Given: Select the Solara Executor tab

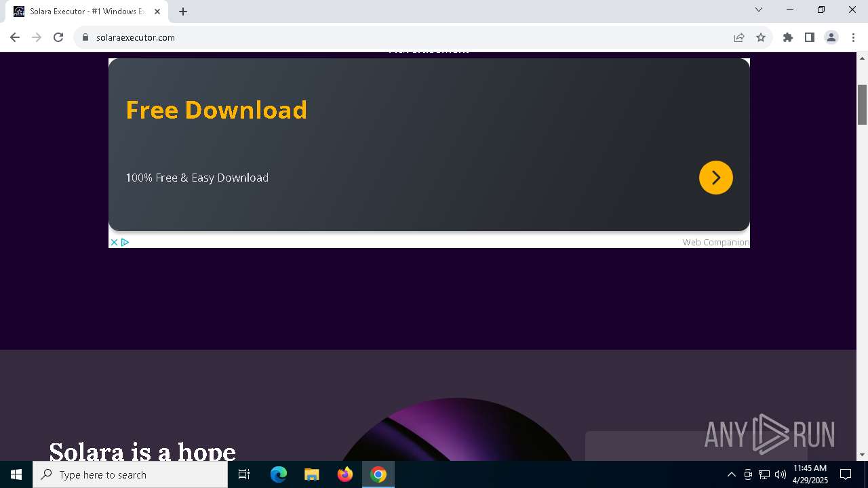Looking at the screenshot, I should click(87, 12).
